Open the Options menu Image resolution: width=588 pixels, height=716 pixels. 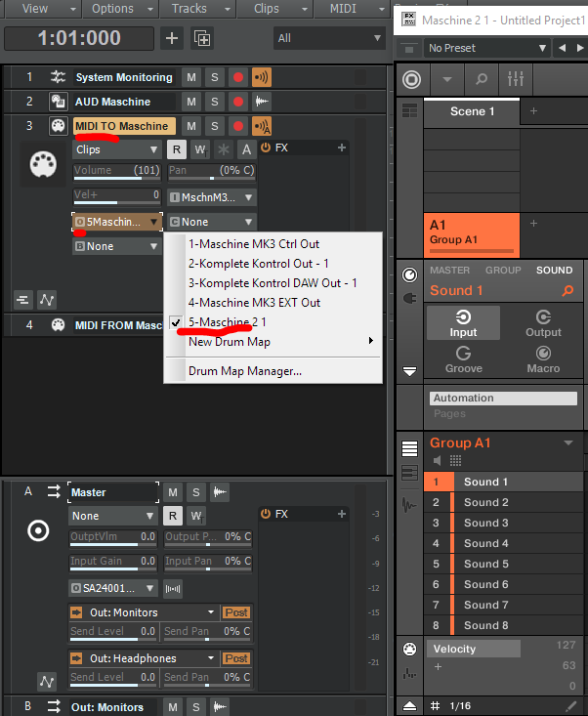click(x=120, y=8)
